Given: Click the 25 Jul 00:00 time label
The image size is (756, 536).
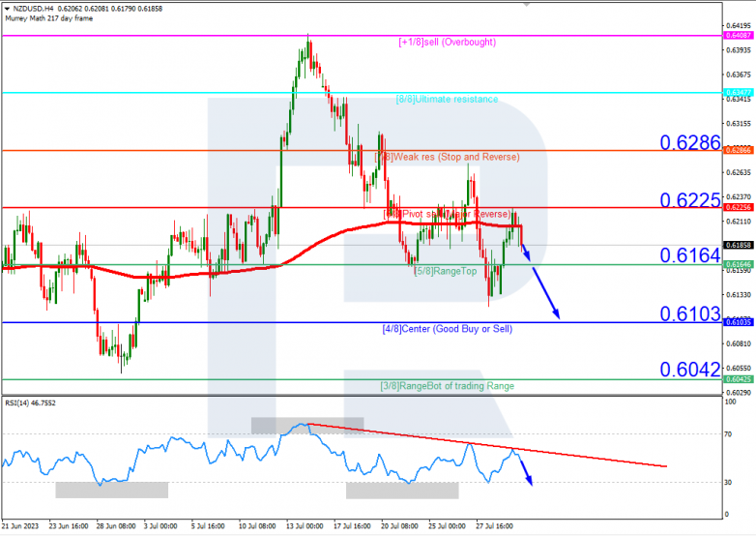Looking at the screenshot, I should 447,526.
